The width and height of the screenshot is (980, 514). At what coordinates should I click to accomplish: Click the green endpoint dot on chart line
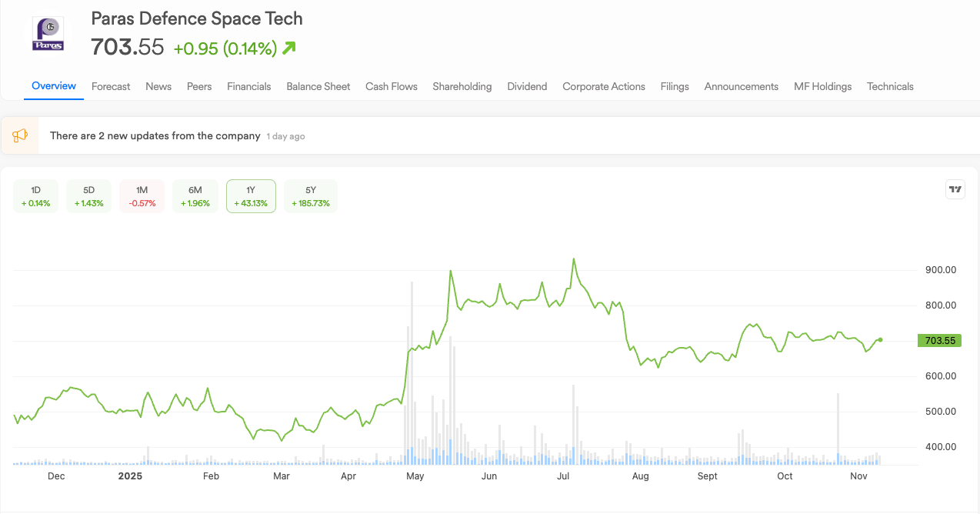pyautogui.click(x=880, y=339)
